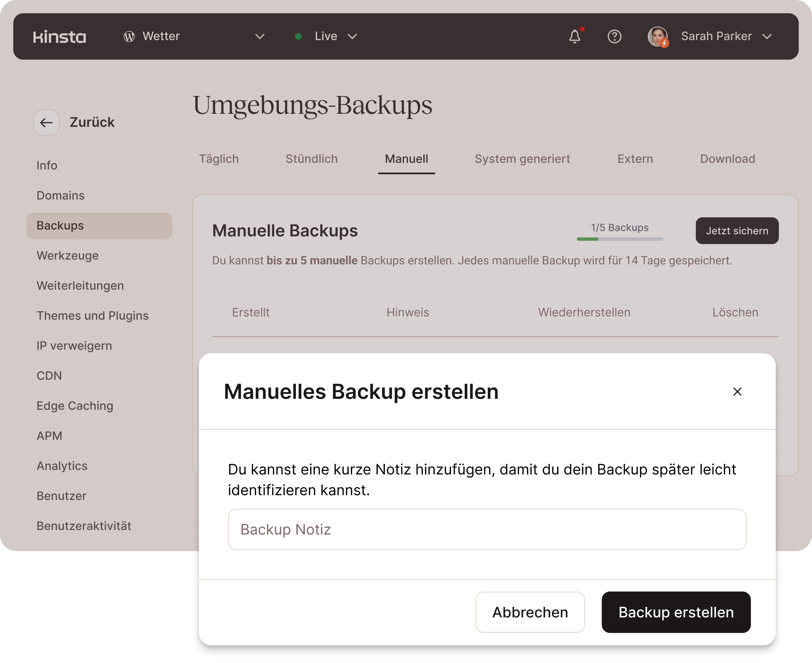This screenshot has width=812, height=663.
Task: Close the manual backup dialog
Action: pyautogui.click(x=737, y=392)
